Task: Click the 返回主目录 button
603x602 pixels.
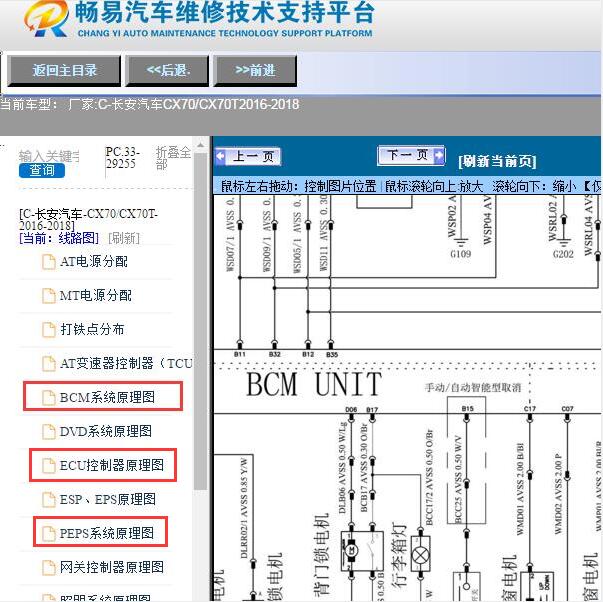Action: coord(64,70)
